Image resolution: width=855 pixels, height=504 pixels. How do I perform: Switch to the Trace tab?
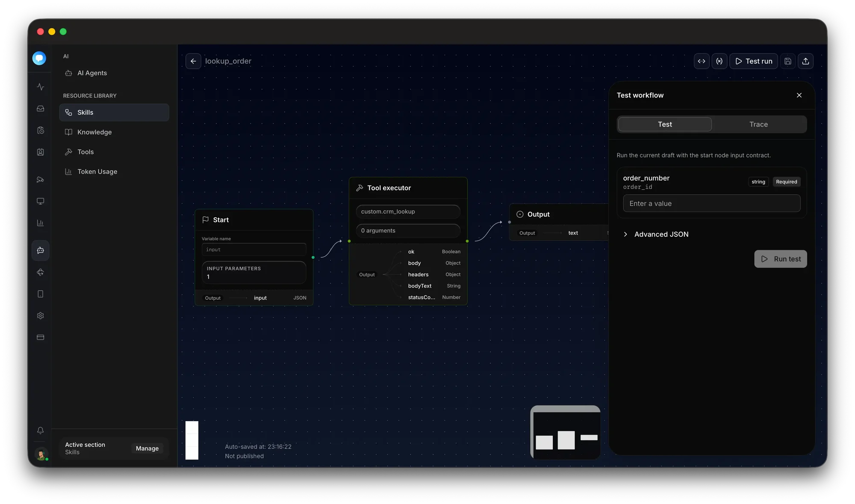tap(758, 124)
